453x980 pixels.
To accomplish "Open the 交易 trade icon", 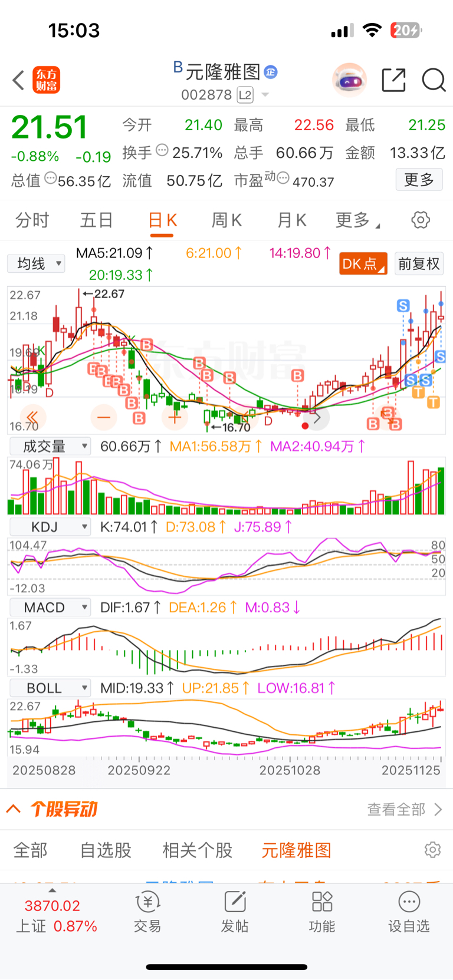I will click(x=147, y=912).
